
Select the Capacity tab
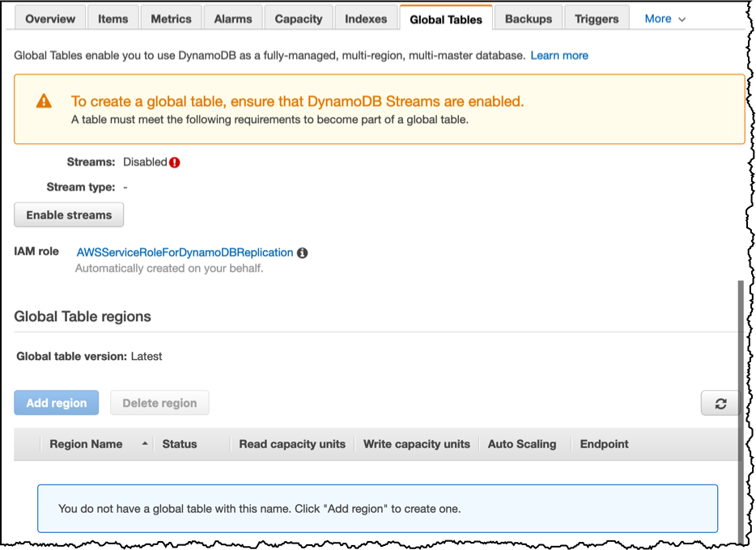[x=299, y=19]
